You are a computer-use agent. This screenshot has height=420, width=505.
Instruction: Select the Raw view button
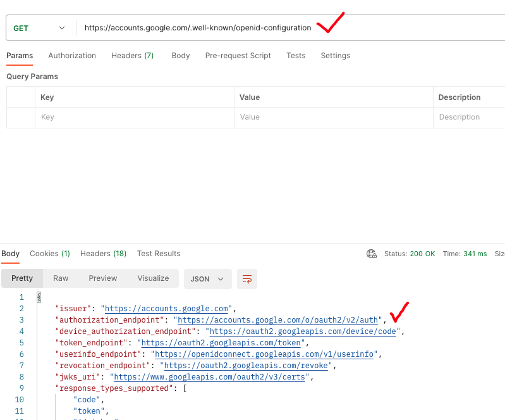(x=61, y=278)
